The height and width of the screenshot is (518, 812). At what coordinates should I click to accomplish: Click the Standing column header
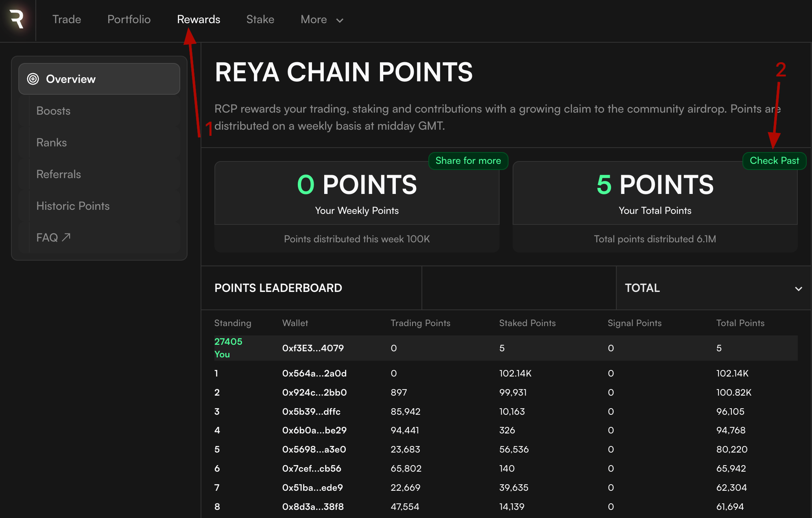click(233, 323)
